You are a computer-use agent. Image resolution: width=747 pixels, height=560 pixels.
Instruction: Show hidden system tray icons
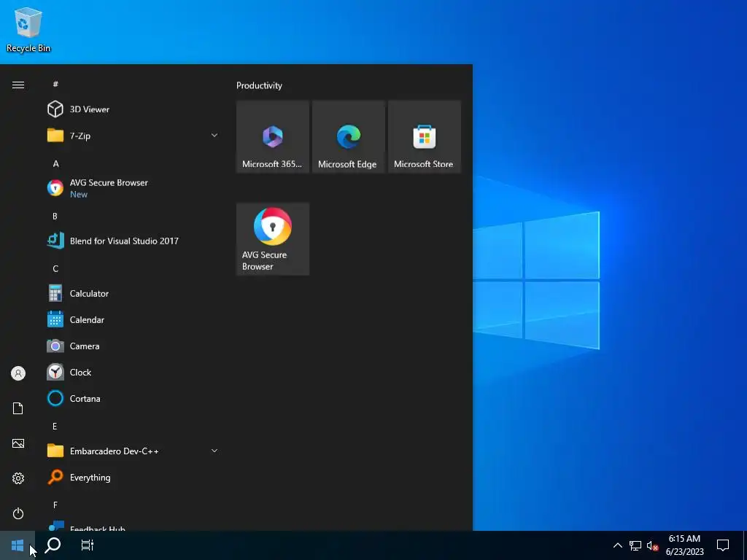pos(617,545)
